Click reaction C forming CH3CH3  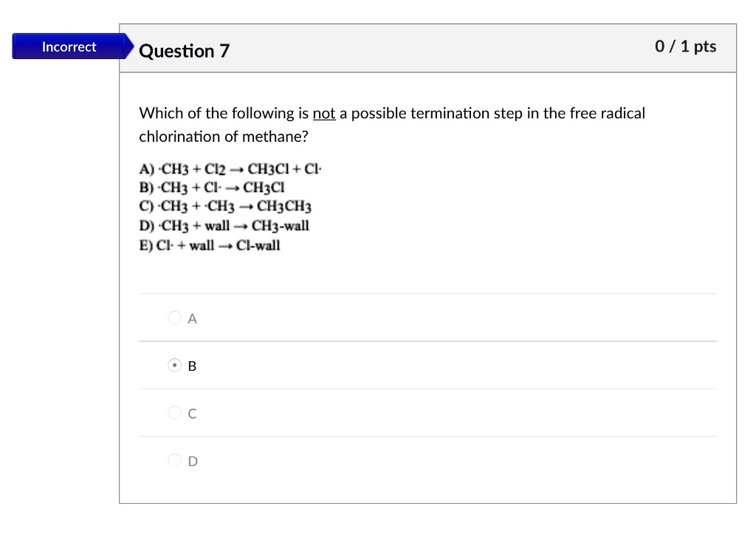click(x=226, y=207)
